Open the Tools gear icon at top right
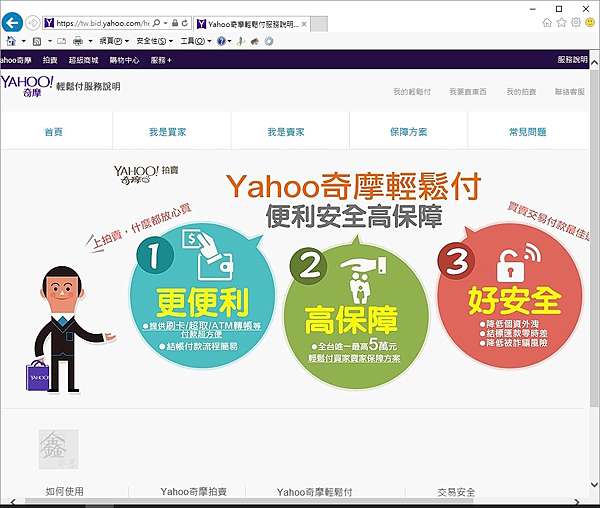The height and width of the screenshot is (508, 600). coord(576,22)
